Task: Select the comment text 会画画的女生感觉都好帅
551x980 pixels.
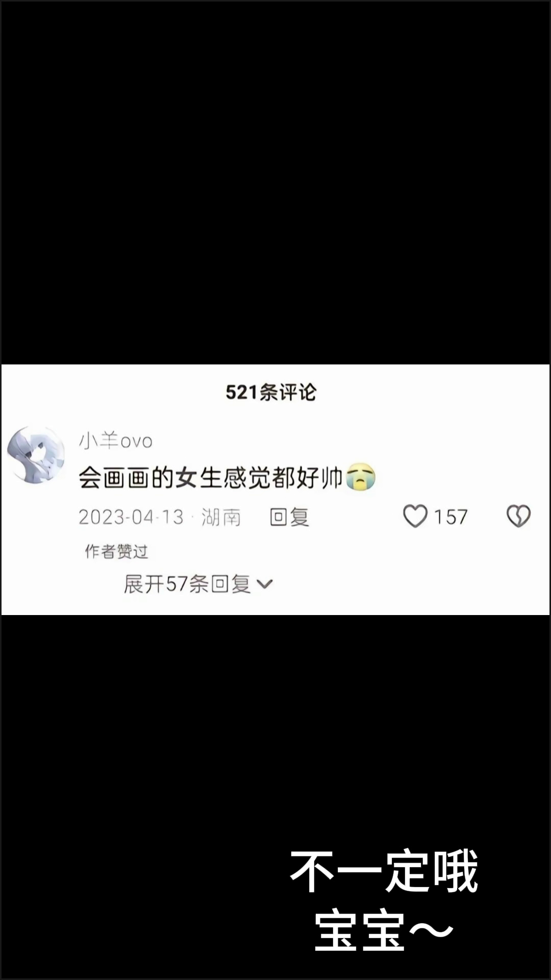Action: pos(210,478)
